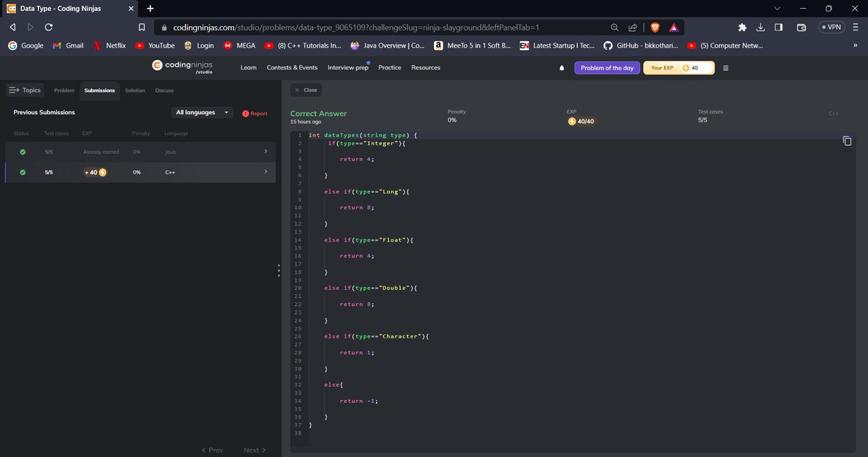
Task: Click the Problem of the day button
Action: pyautogui.click(x=608, y=68)
